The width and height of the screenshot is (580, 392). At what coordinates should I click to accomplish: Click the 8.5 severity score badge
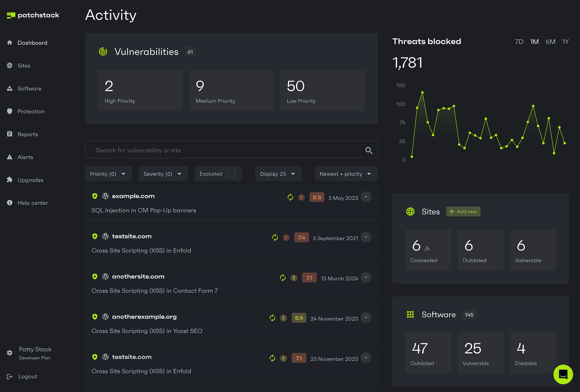coord(317,197)
